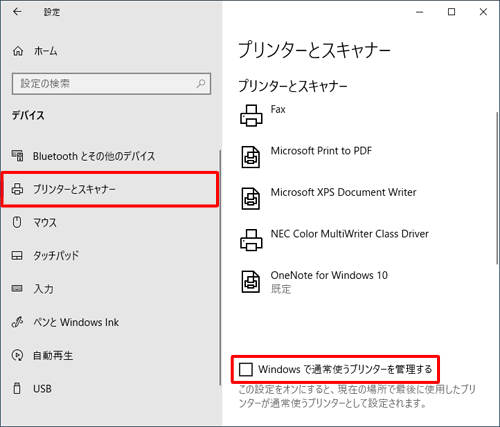Select the Fax printer icon
This screenshot has width=500, height=427.
(251, 115)
